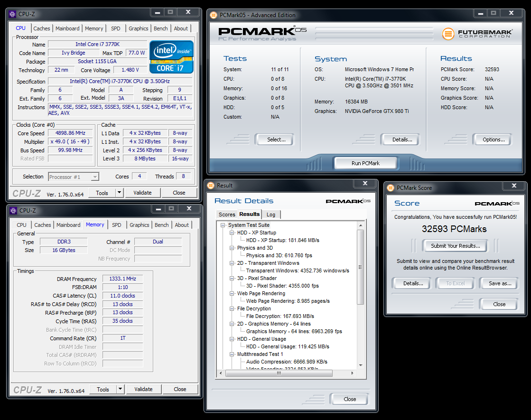The width and height of the screenshot is (531, 420).
Task: Click the CPU-Z app icon in top window title
Action: click(x=12, y=14)
